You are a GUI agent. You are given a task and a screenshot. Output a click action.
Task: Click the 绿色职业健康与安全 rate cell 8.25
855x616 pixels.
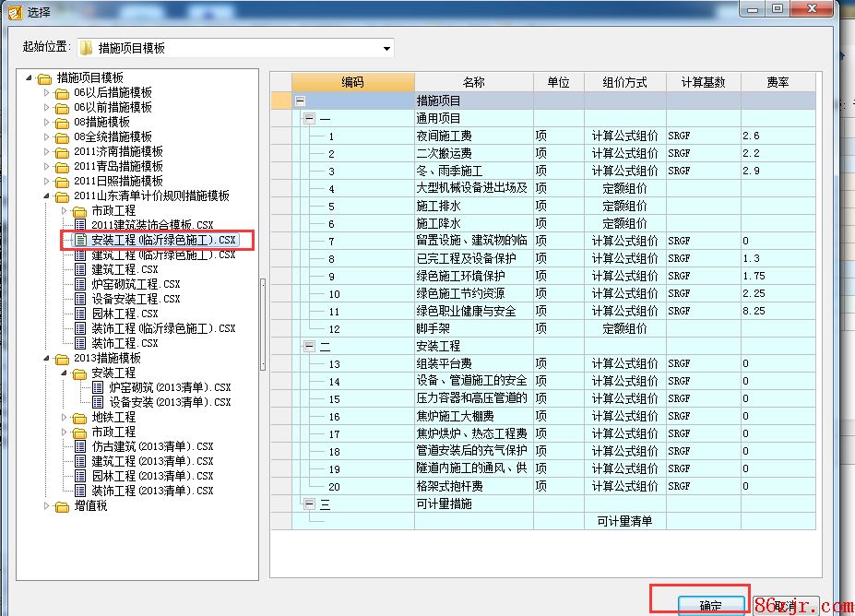click(778, 312)
